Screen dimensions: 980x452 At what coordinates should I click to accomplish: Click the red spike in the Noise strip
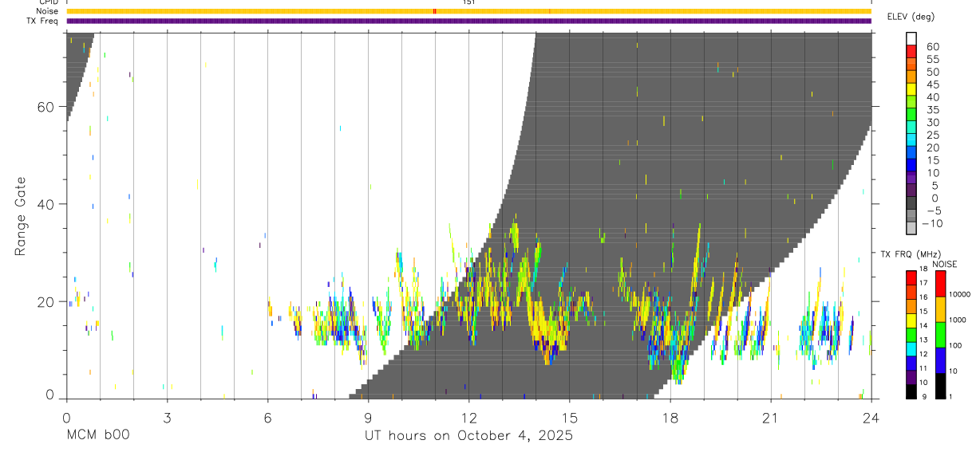[434, 11]
